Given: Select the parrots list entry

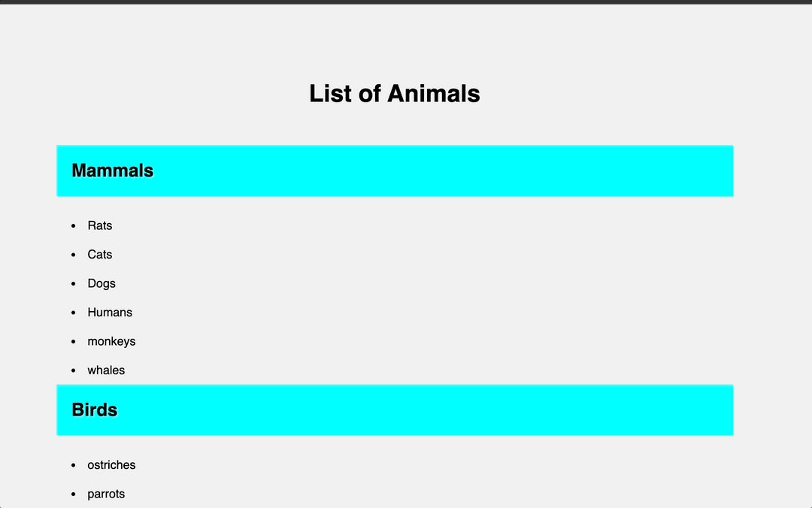Looking at the screenshot, I should point(106,494).
